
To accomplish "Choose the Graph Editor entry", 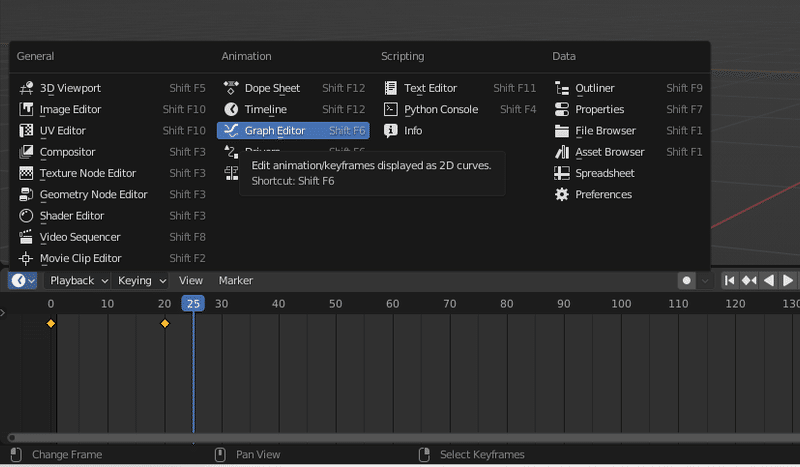I will coord(293,131).
